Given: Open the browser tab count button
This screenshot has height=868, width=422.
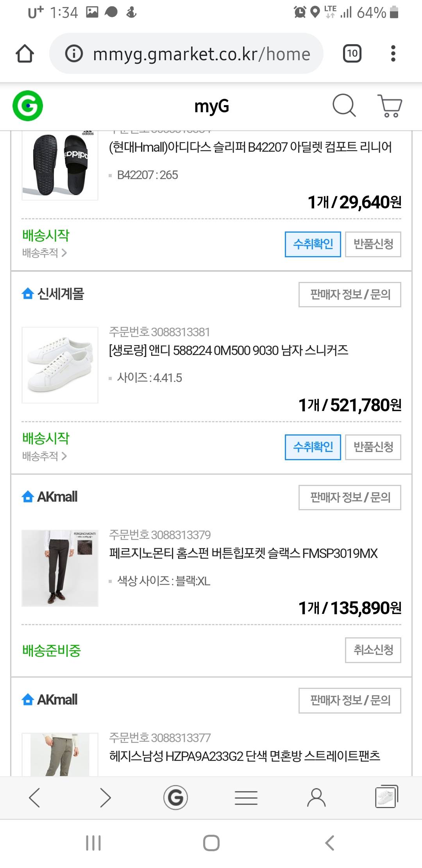Looking at the screenshot, I should (352, 54).
